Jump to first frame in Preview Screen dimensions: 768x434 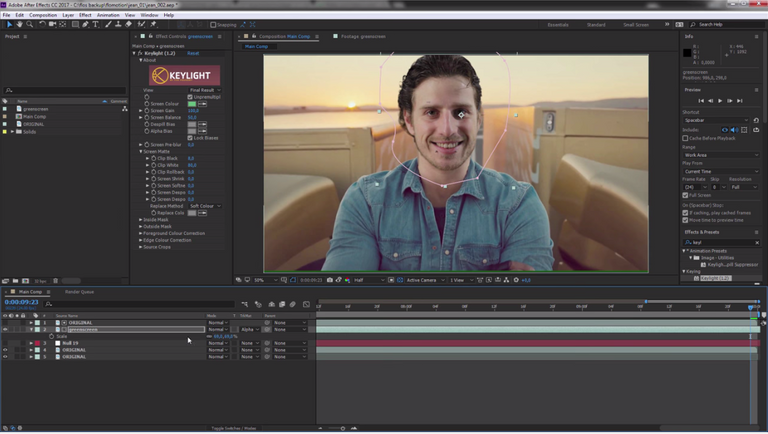[x=701, y=101]
